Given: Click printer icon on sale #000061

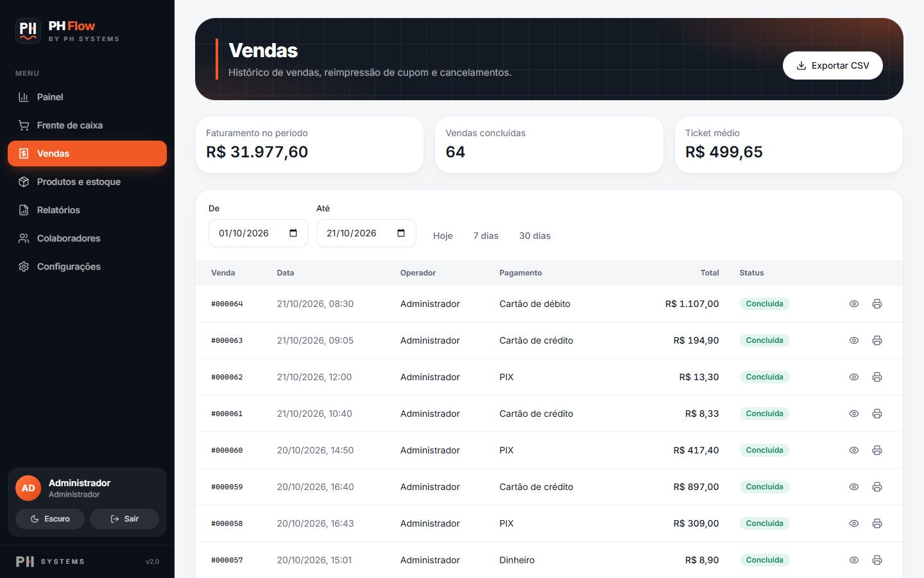Looking at the screenshot, I should 877,414.
